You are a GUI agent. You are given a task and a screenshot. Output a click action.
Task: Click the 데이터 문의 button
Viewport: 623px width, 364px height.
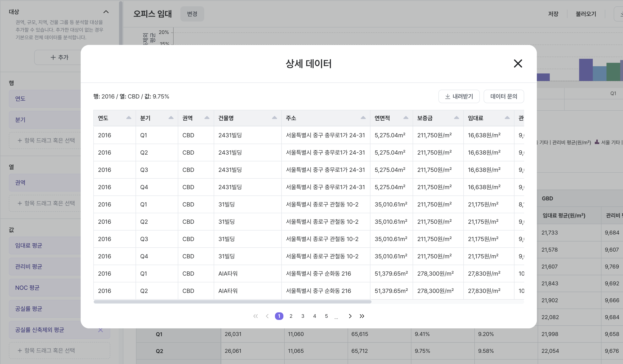504,96
